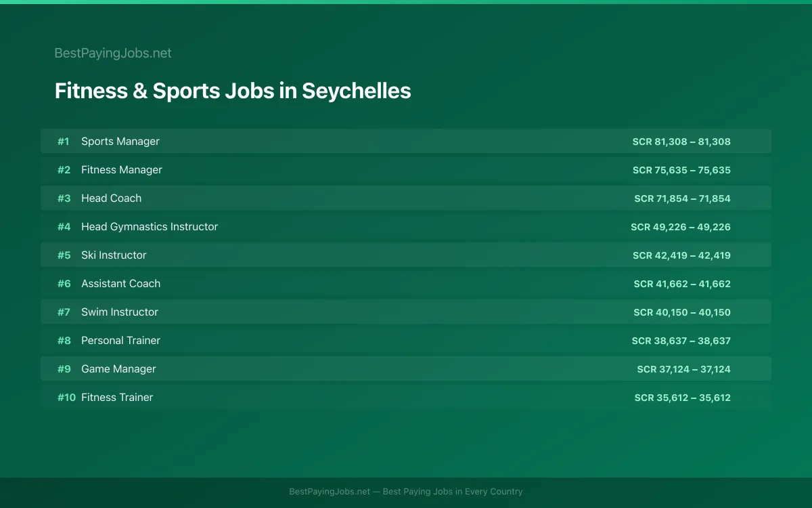Click salary SCR 75,635 – 75,635

pyautogui.click(x=681, y=170)
